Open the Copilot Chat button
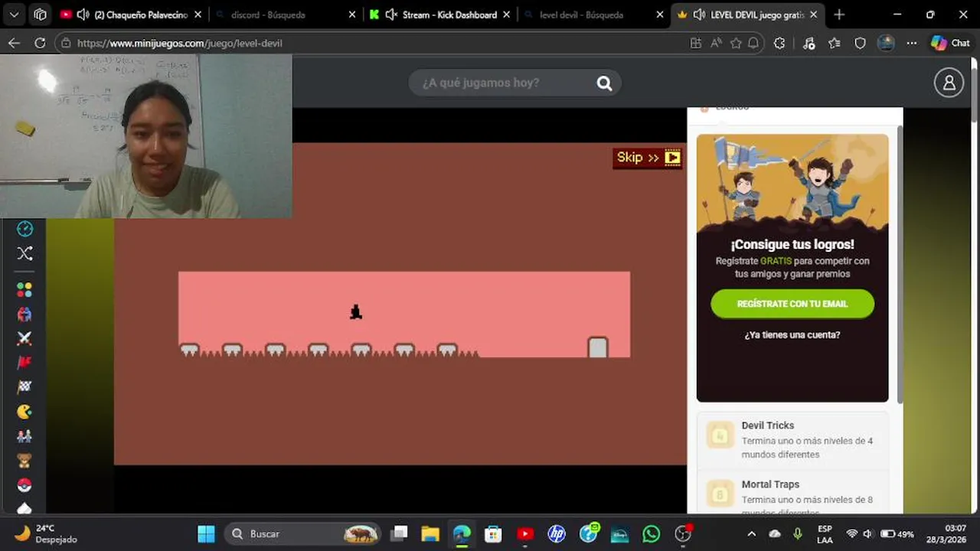Viewport: 980px width, 551px height. [950, 43]
